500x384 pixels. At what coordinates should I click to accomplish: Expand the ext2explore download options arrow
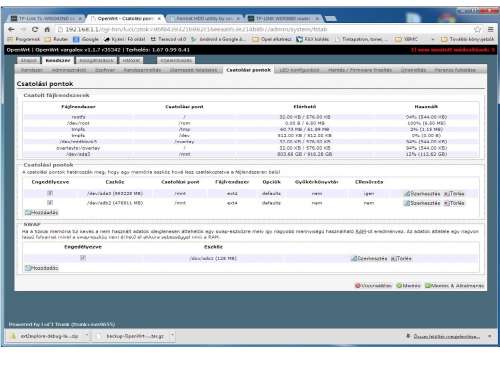pos(86,336)
